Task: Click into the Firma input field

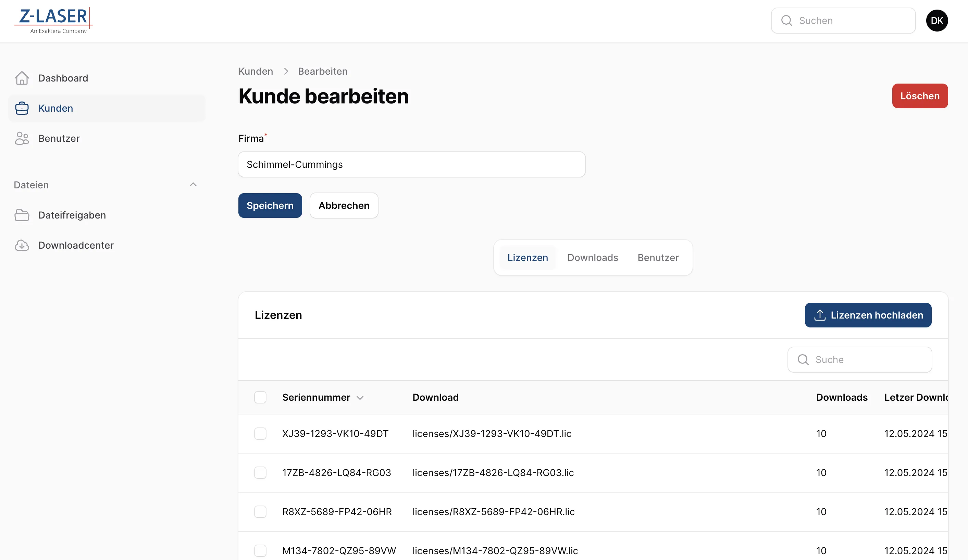Action: pos(411,164)
